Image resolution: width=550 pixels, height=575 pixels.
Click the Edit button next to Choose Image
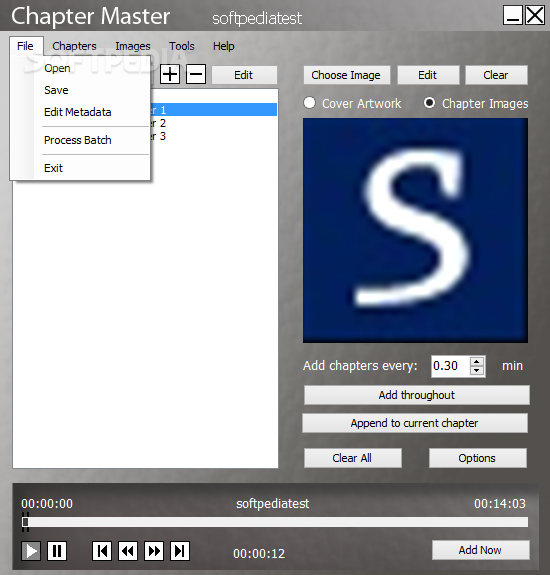point(428,75)
